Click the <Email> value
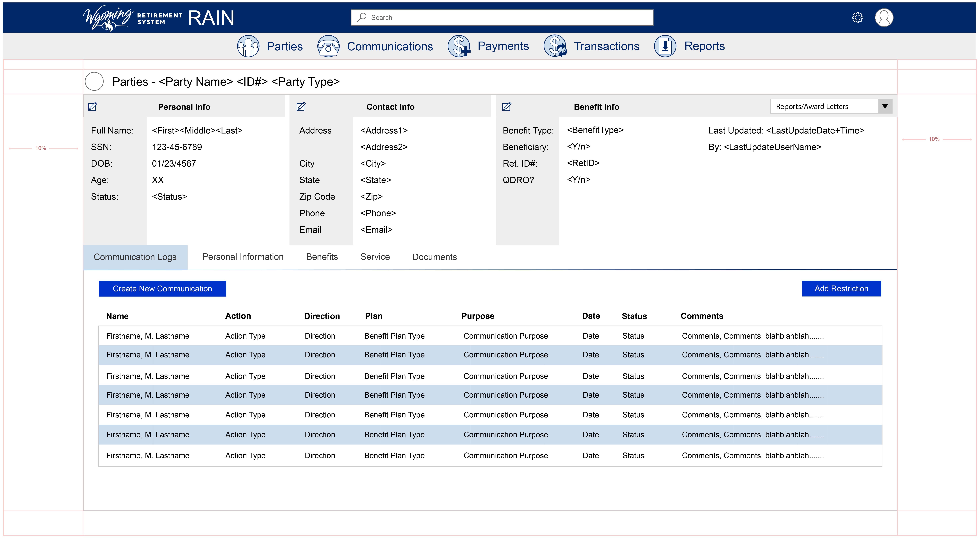Image resolution: width=980 pixels, height=539 pixels. [376, 230]
